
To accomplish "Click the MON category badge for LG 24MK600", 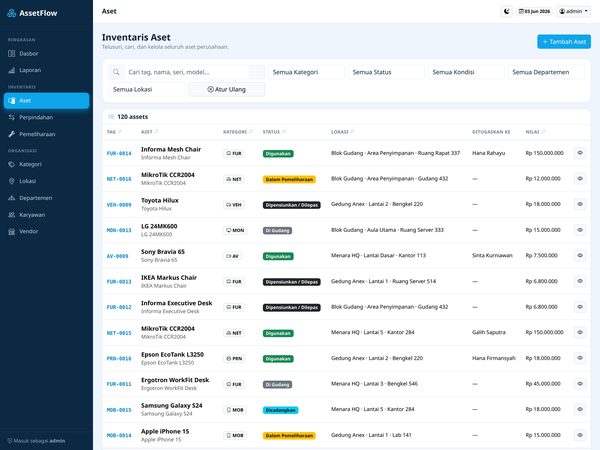I will click(x=235, y=230).
